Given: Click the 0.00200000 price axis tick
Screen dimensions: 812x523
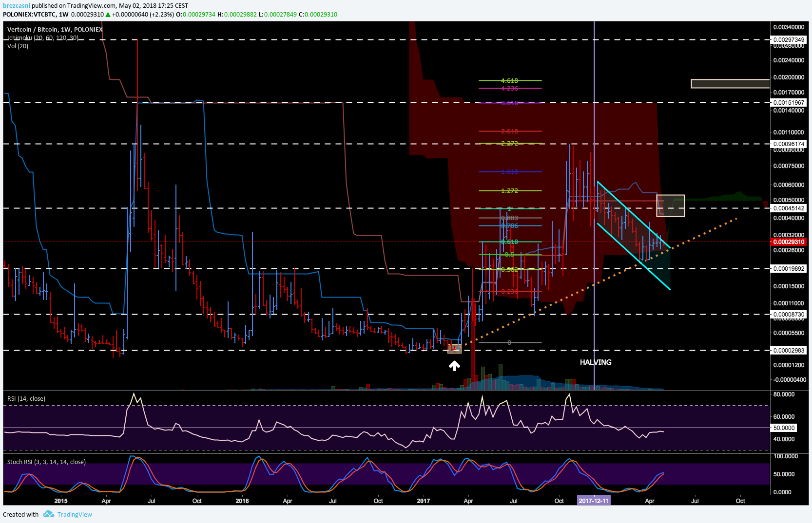Looking at the screenshot, I should pos(789,77).
